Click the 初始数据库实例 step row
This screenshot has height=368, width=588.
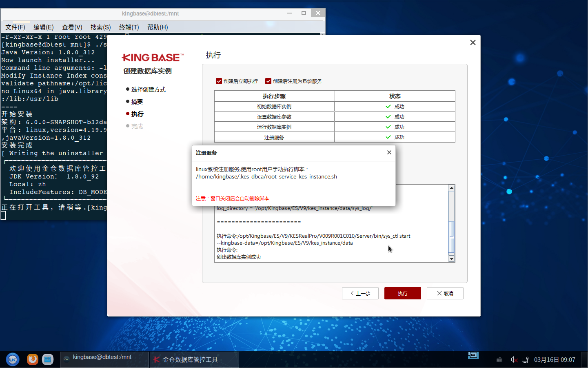click(274, 107)
